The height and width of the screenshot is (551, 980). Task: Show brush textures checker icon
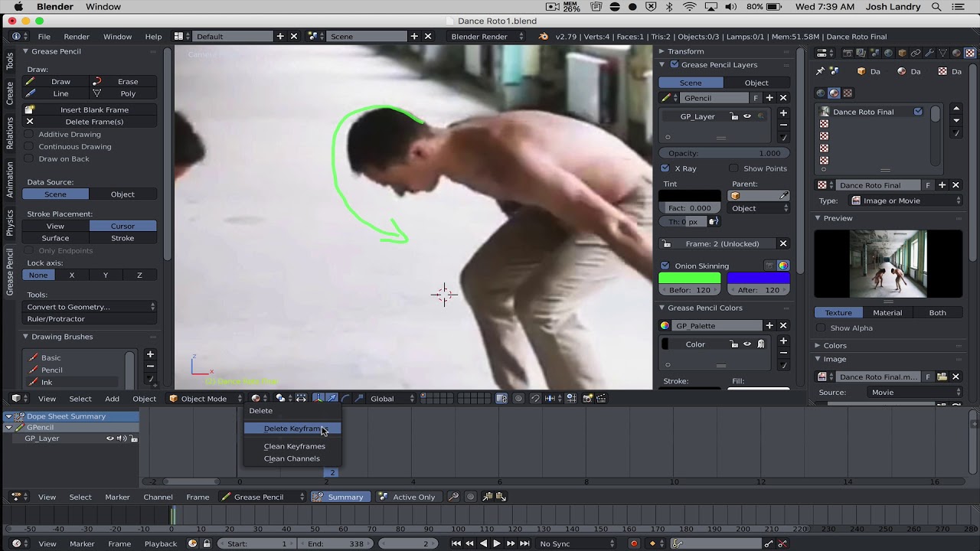(x=848, y=93)
